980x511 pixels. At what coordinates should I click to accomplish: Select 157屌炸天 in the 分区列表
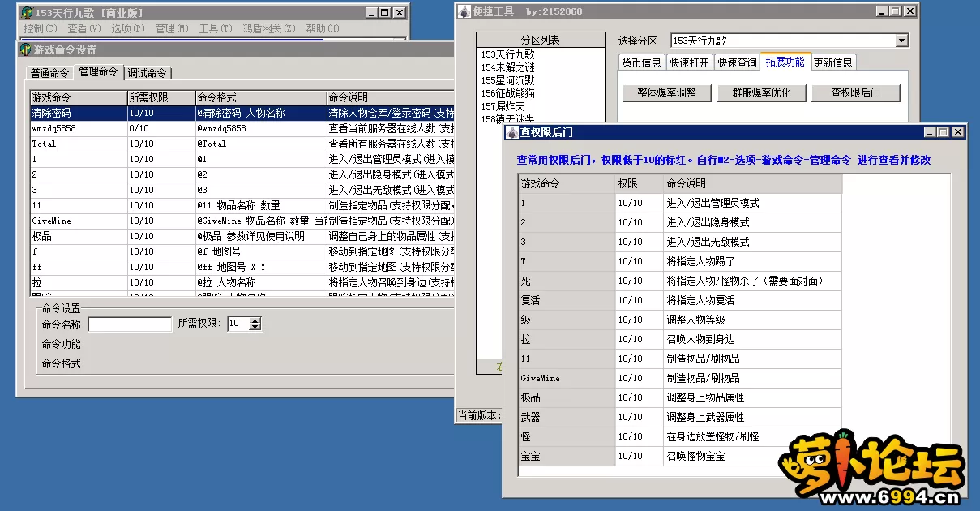coord(503,105)
